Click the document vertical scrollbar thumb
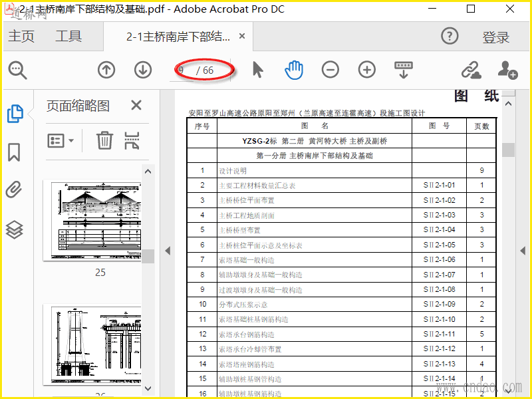 point(508,150)
